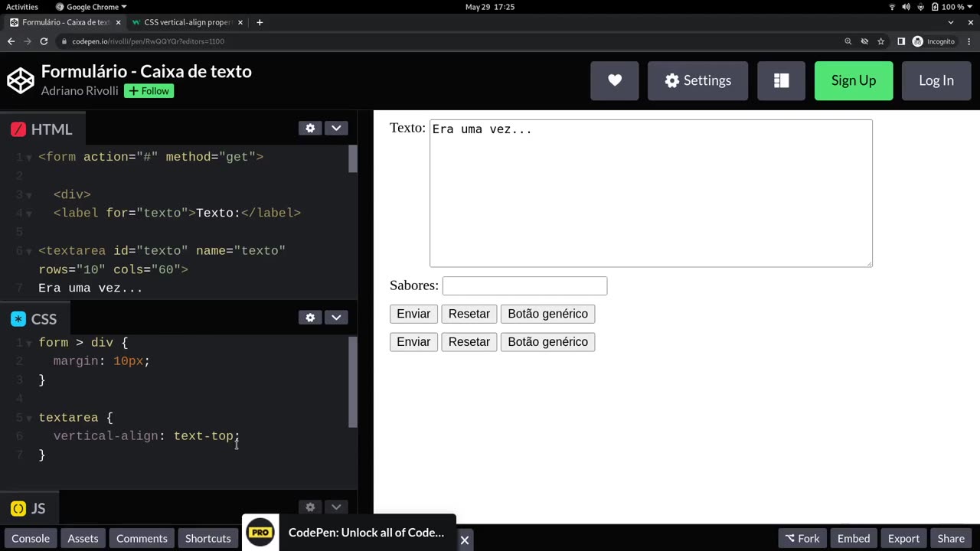This screenshot has width=980, height=551.
Task: Click the second Enviar button
Action: (x=413, y=341)
